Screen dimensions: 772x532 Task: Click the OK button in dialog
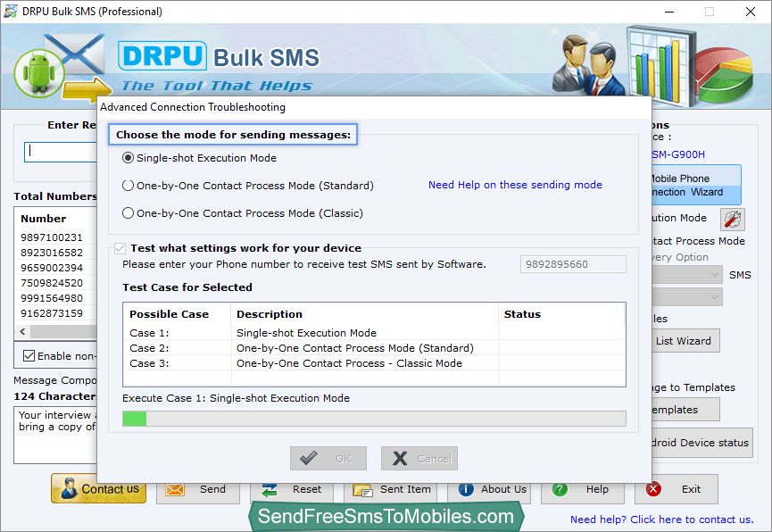coord(328,459)
